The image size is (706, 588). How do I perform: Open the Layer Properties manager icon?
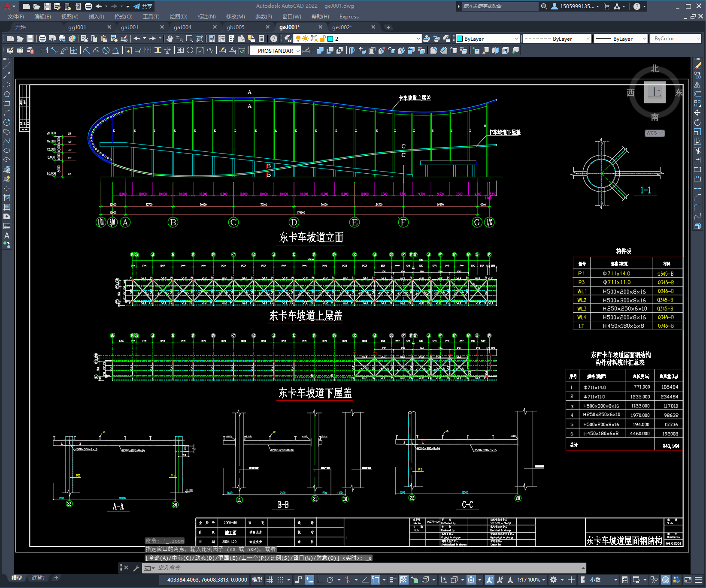pos(288,39)
